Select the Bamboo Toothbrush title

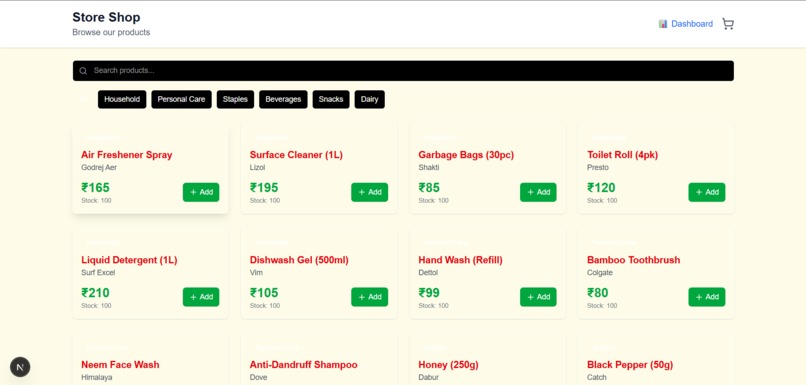coord(634,260)
